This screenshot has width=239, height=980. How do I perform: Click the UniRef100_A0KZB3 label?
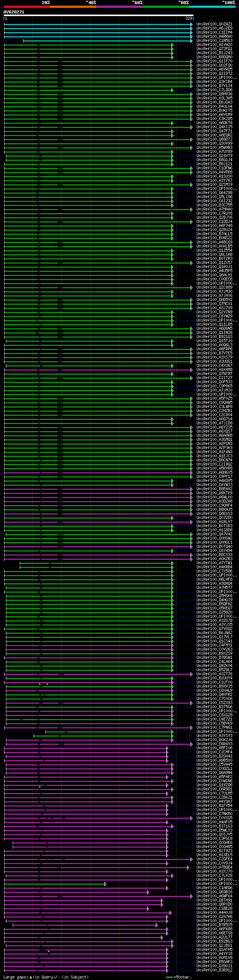tap(214, 559)
